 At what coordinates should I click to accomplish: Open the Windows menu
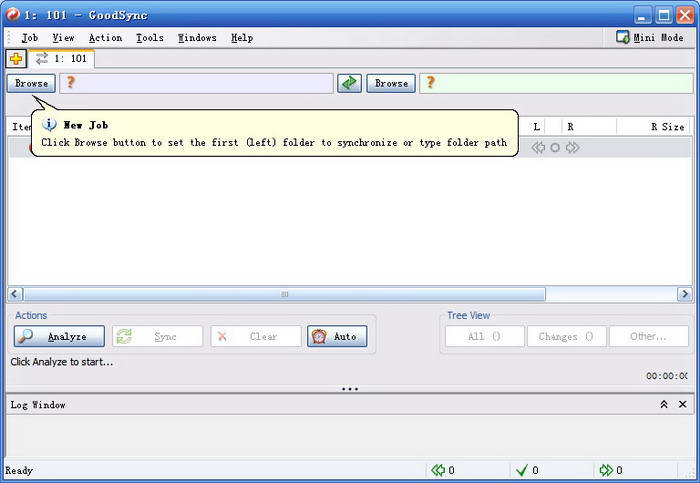[x=197, y=38]
